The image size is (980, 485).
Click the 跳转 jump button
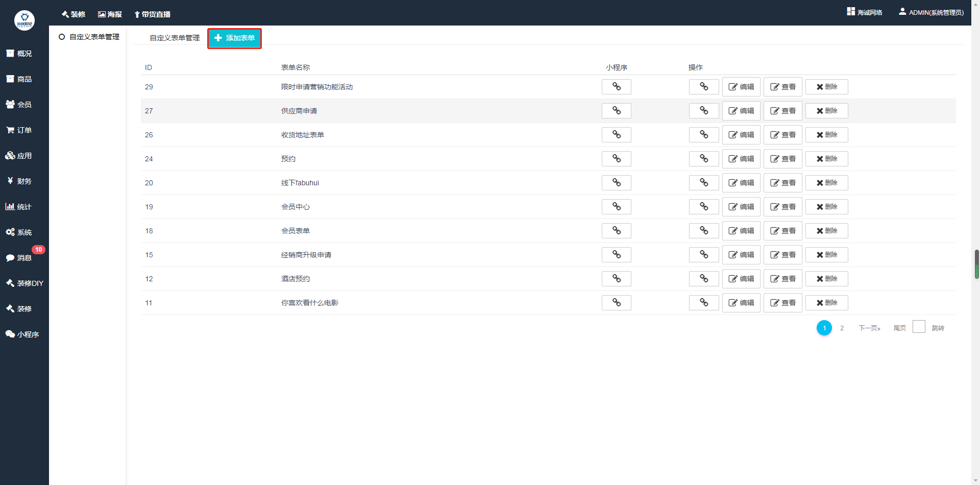coord(938,328)
